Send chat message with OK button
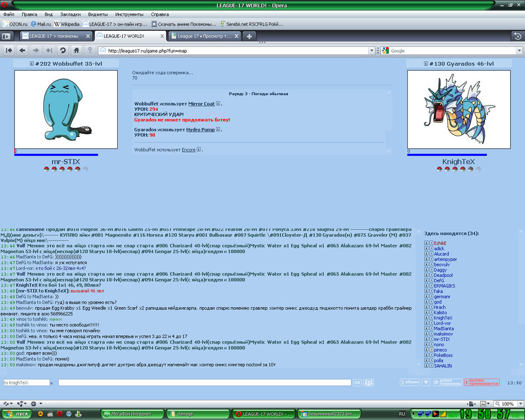Image resolution: width=525 pixels, height=420 pixels. coord(357,383)
